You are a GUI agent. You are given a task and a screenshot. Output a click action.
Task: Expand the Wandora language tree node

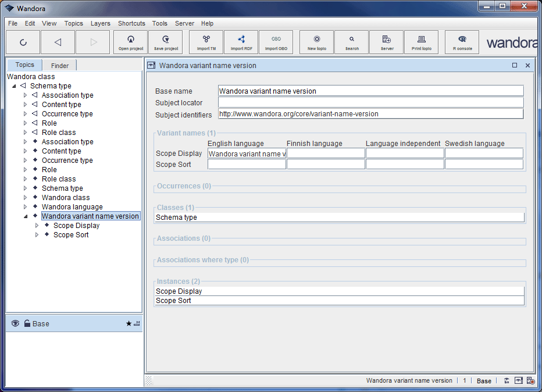click(x=25, y=207)
